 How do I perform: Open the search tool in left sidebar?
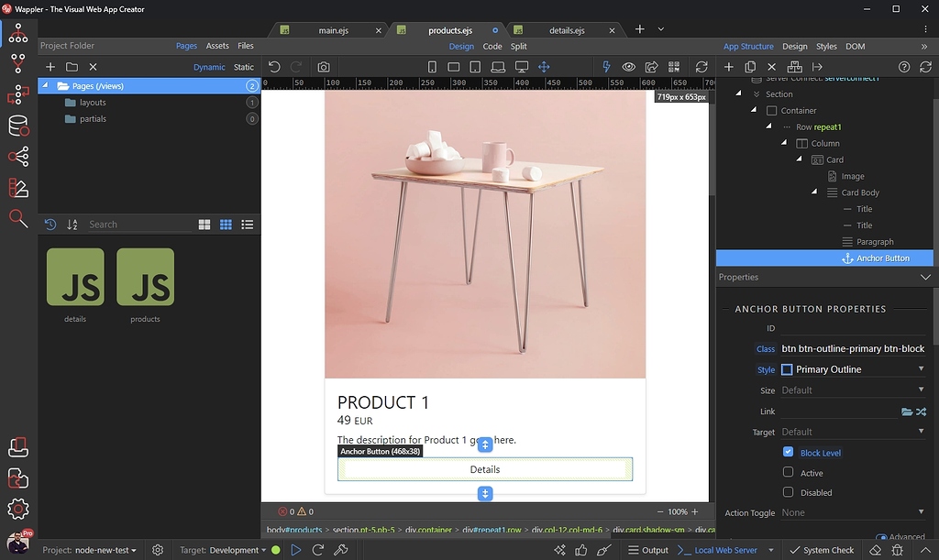click(17, 217)
